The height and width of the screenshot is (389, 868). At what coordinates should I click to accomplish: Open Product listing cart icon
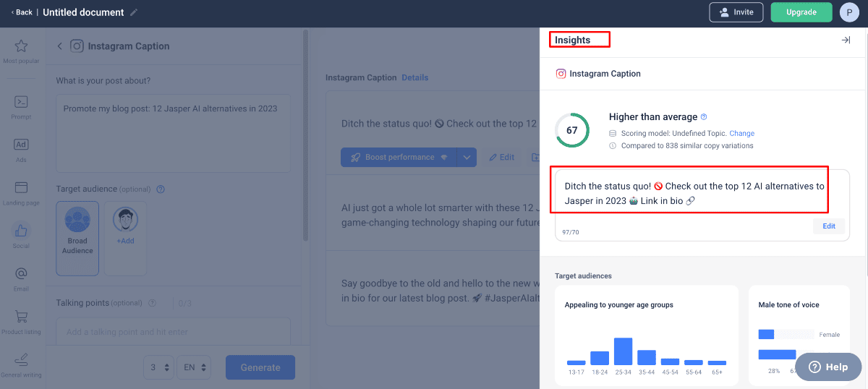pos(21,317)
